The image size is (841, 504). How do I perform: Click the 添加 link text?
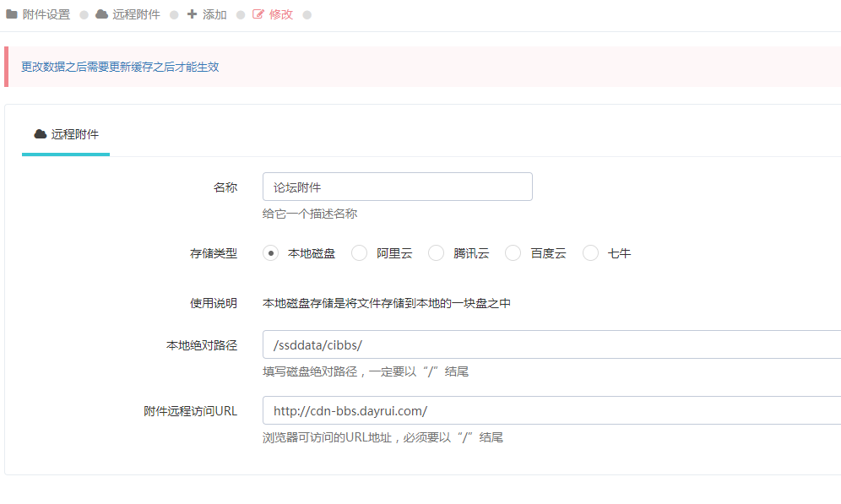click(214, 14)
